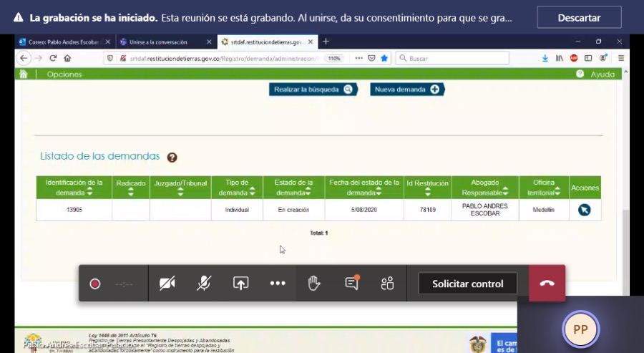Reset the 110% zoom indicator
The image size is (644, 353).
[x=334, y=58]
